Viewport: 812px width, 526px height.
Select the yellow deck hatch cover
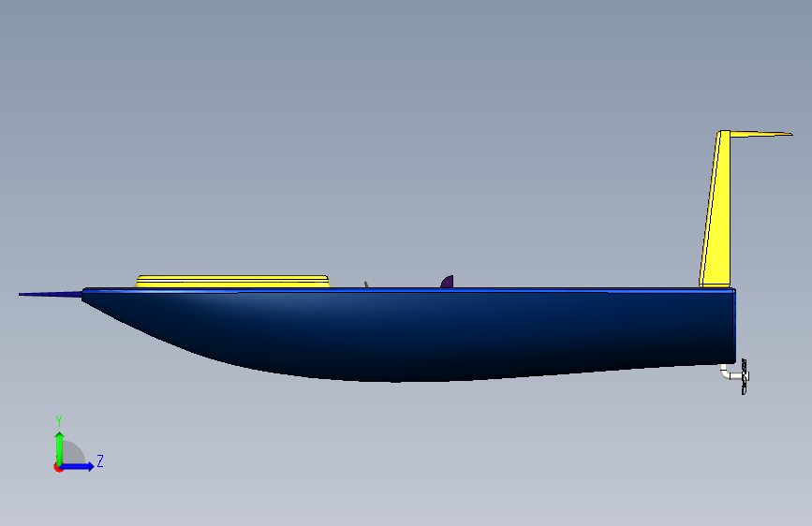(x=232, y=282)
